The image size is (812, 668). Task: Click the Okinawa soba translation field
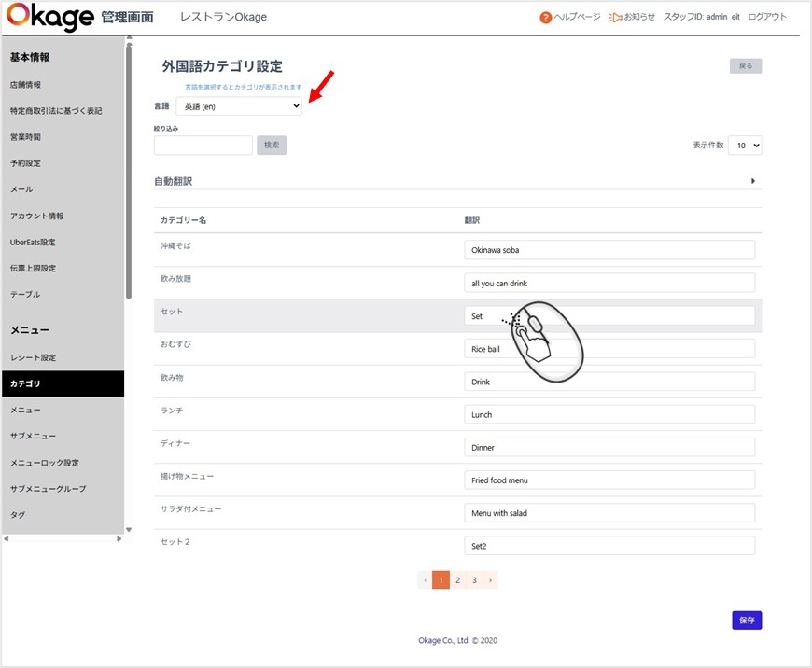click(609, 250)
